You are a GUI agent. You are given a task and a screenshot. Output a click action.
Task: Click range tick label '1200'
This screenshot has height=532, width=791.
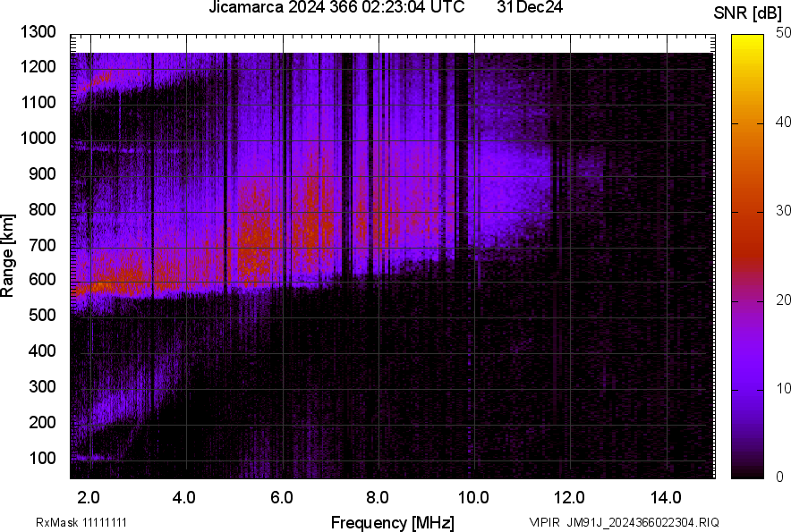(38, 66)
